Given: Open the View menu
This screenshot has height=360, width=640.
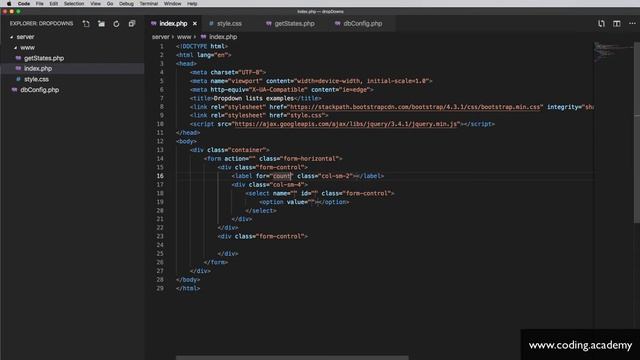Looking at the screenshot, I should point(96,3).
